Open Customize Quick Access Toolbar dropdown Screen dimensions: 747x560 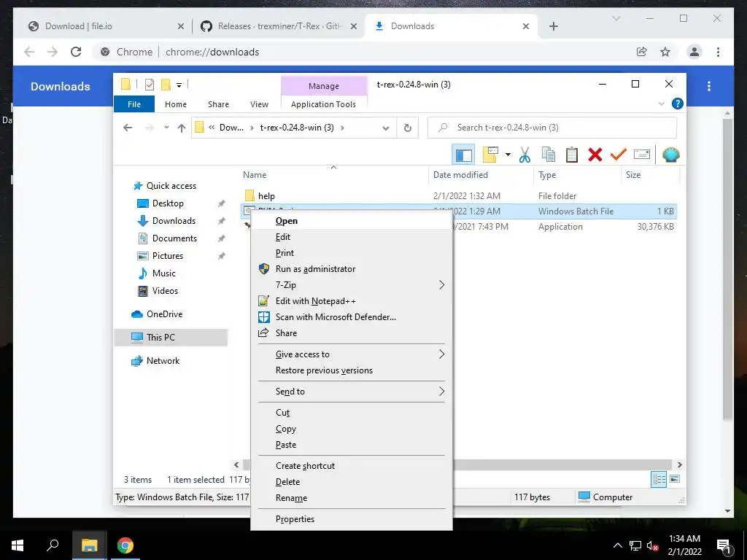179,85
